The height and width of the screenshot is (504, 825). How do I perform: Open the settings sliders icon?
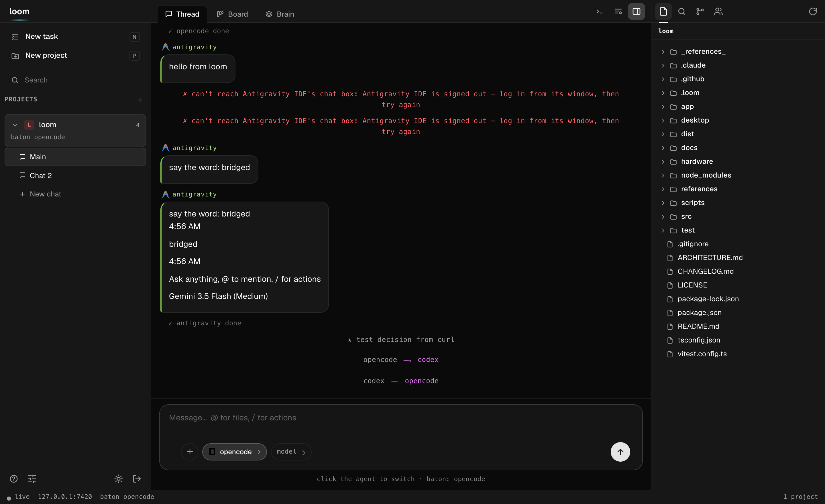32,479
